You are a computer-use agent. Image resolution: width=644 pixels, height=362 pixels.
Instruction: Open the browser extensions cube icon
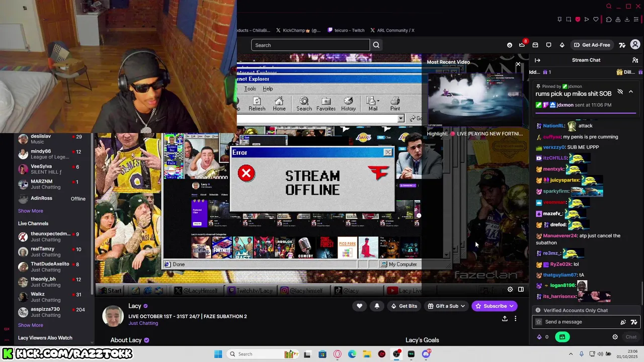pos(609,20)
